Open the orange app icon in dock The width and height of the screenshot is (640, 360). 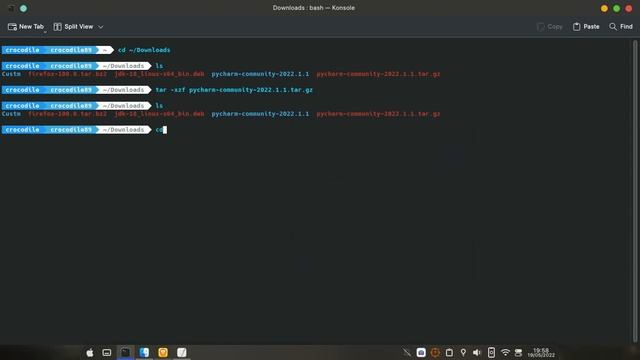click(x=163, y=352)
